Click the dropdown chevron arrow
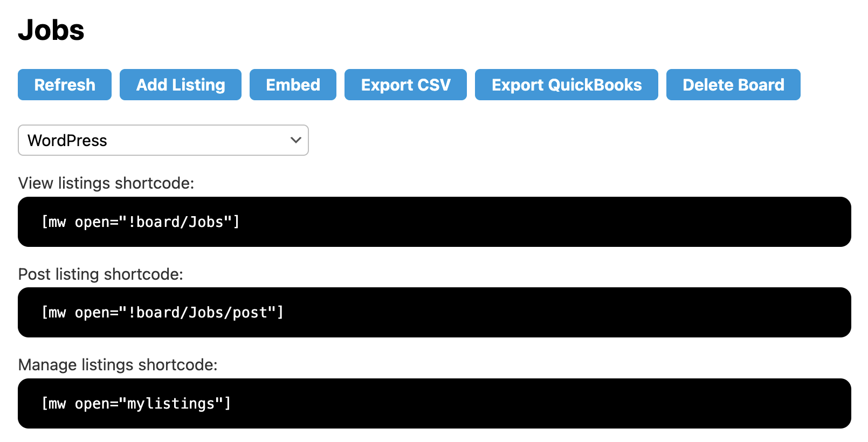This screenshot has width=868, height=442. (295, 140)
